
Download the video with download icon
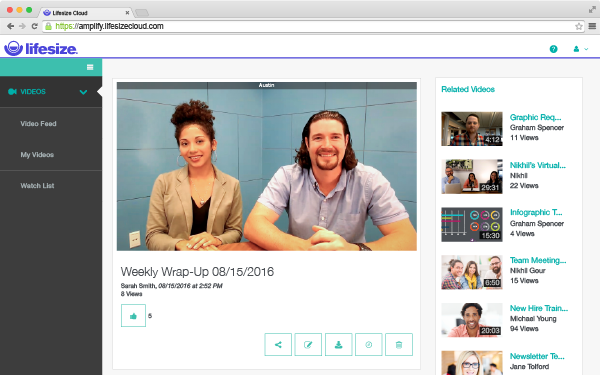338,344
